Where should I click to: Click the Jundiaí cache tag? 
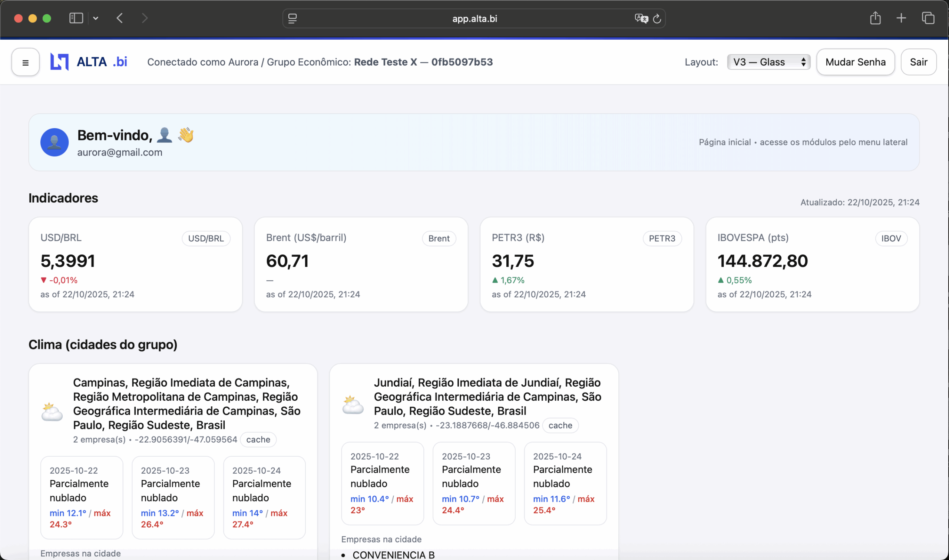[x=560, y=425]
